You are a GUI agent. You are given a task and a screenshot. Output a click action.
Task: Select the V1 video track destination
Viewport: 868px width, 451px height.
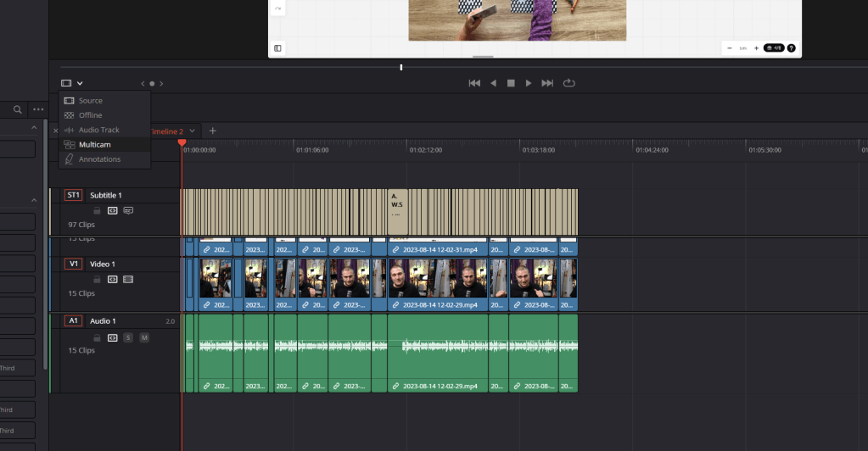73,264
